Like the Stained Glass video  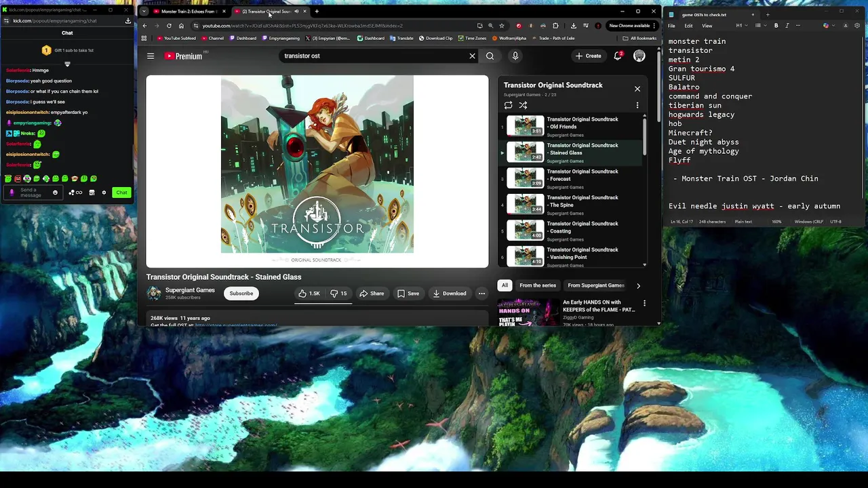point(309,293)
